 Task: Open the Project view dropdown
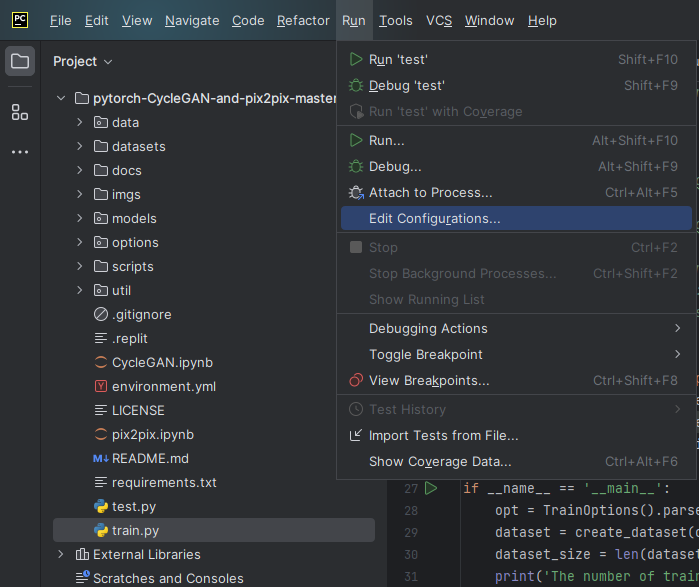tap(83, 62)
